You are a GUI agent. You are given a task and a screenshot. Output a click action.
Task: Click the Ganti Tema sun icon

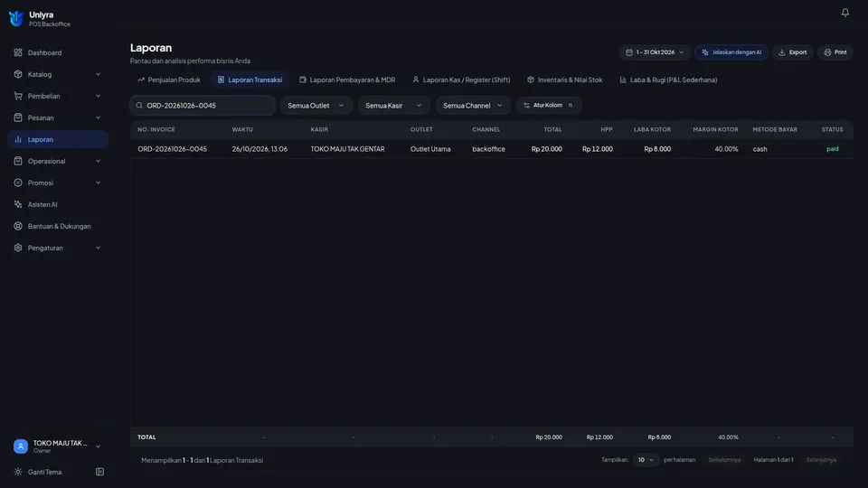[x=18, y=472]
